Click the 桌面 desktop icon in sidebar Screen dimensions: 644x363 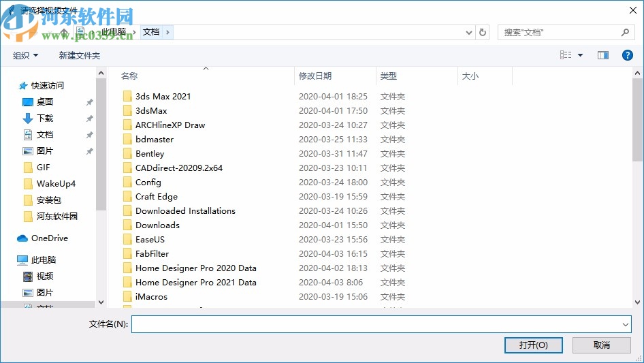coord(27,102)
